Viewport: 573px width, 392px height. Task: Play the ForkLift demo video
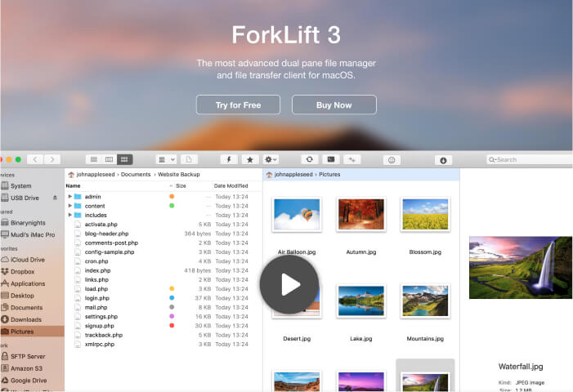click(x=290, y=285)
